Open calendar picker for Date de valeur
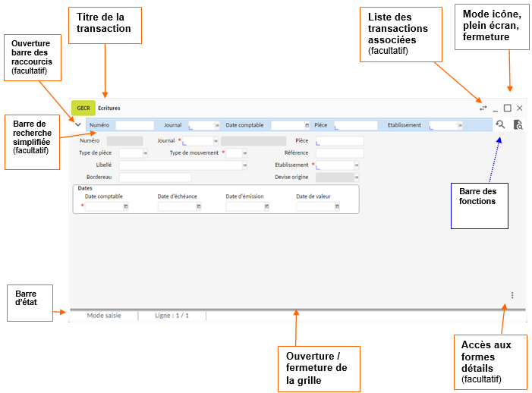This screenshot has width=532, height=393. click(x=337, y=206)
